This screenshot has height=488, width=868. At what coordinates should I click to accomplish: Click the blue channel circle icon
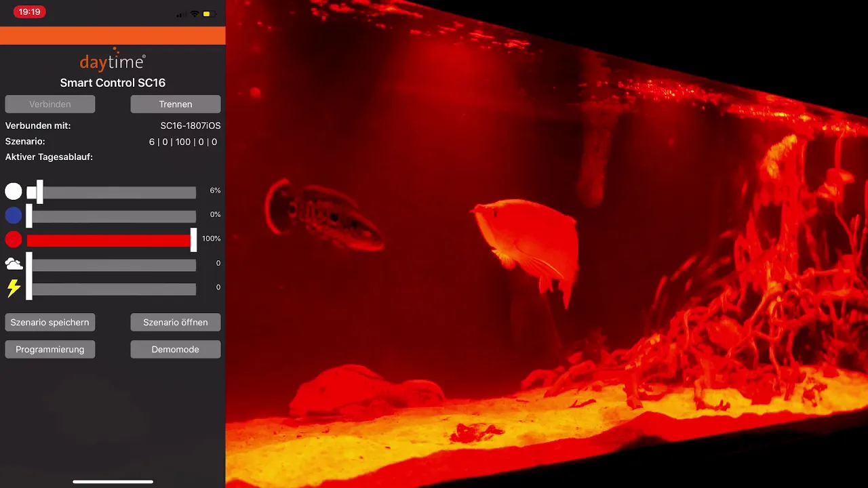click(x=14, y=216)
